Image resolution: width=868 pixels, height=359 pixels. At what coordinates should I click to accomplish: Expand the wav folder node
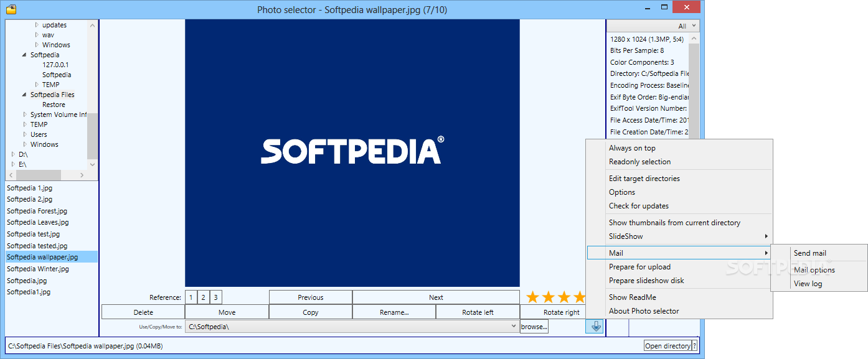[x=37, y=35]
